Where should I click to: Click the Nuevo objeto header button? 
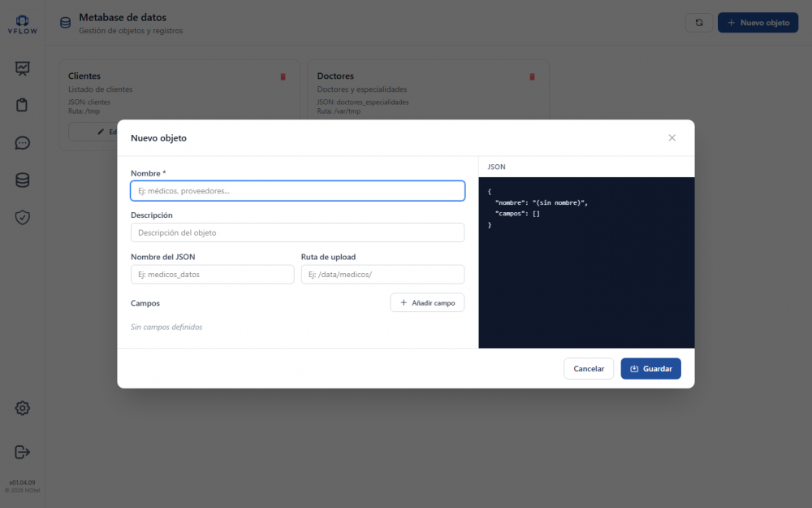pyautogui.click(x=758, y=23)
